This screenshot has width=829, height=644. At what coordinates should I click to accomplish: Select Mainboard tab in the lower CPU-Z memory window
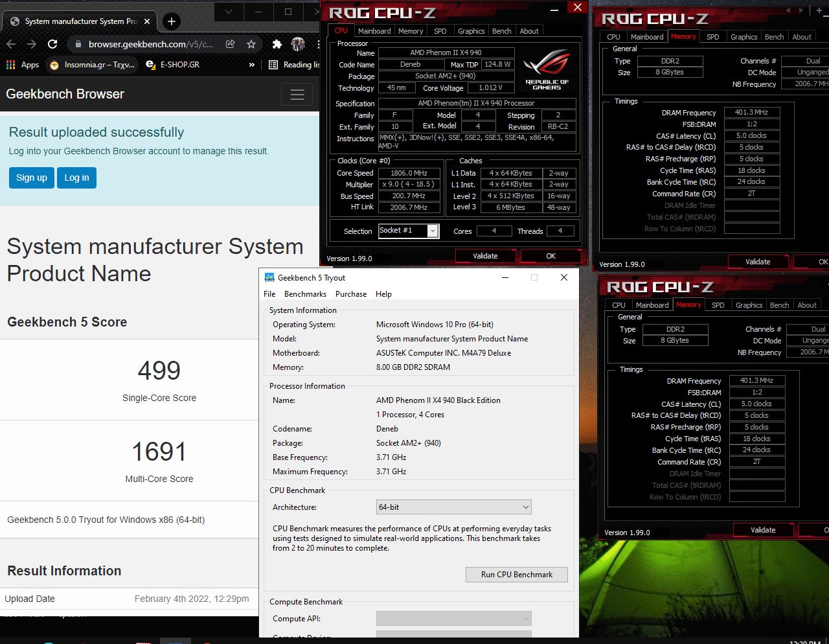click(x=652, y=305)
